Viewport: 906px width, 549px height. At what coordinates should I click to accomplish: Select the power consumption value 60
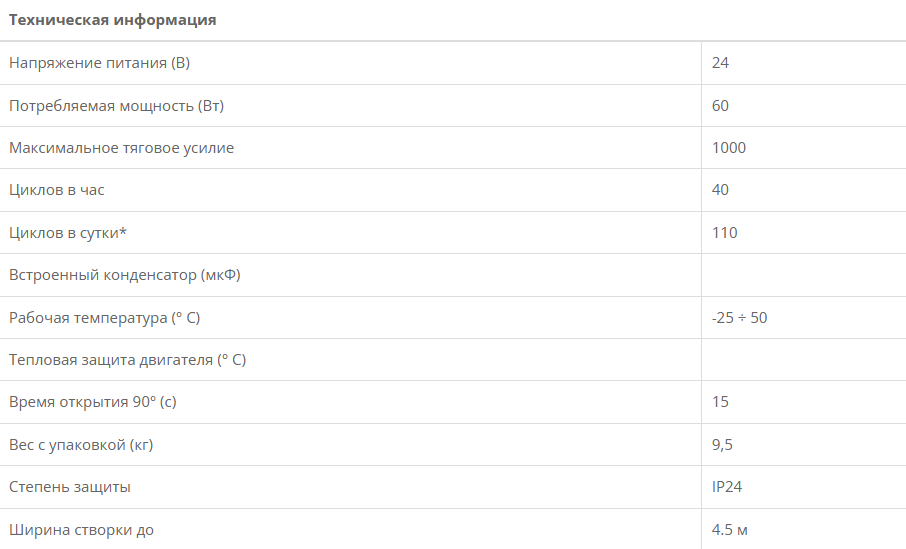click(720, 106)
